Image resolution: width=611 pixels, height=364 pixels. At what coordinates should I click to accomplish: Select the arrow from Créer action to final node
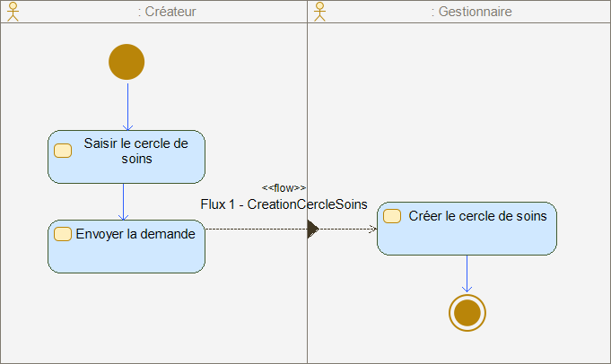click(x=467, y=273)
